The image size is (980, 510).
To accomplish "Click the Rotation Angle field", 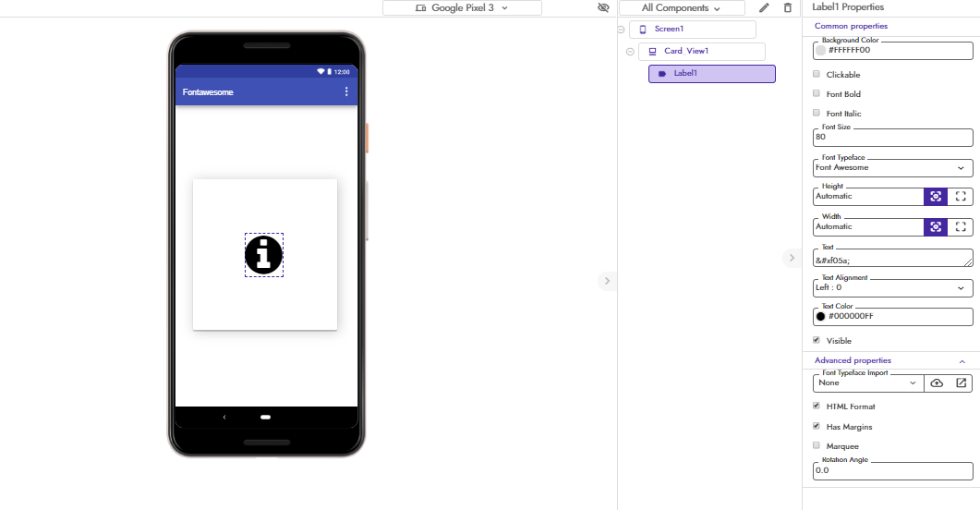I will point(892,471).
